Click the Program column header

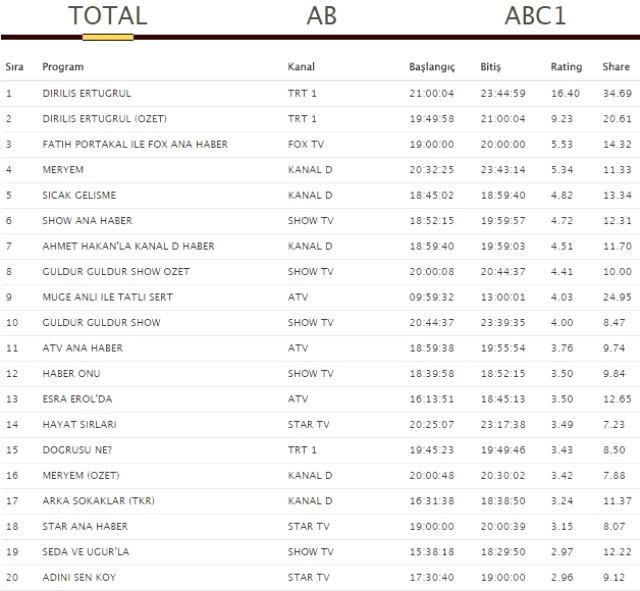tap(63, 67)
